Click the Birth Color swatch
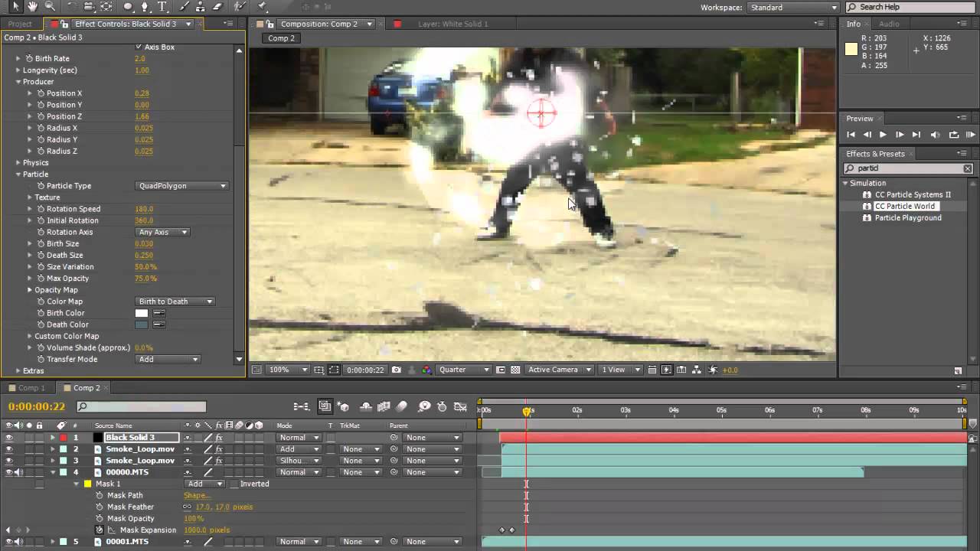Image resolution: width=980 pixels, height=551 pixels. point(142,313)
